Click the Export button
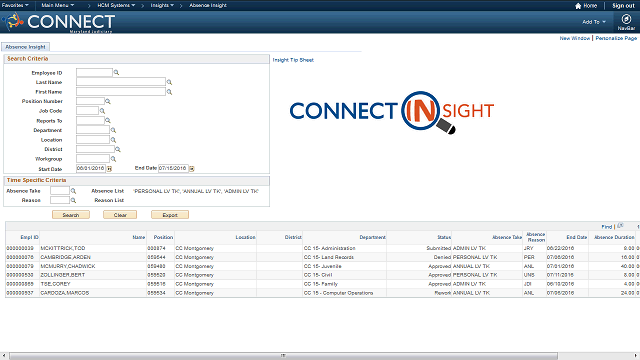The width and height of the screenshot is (640, 360). tap(170, 215)
